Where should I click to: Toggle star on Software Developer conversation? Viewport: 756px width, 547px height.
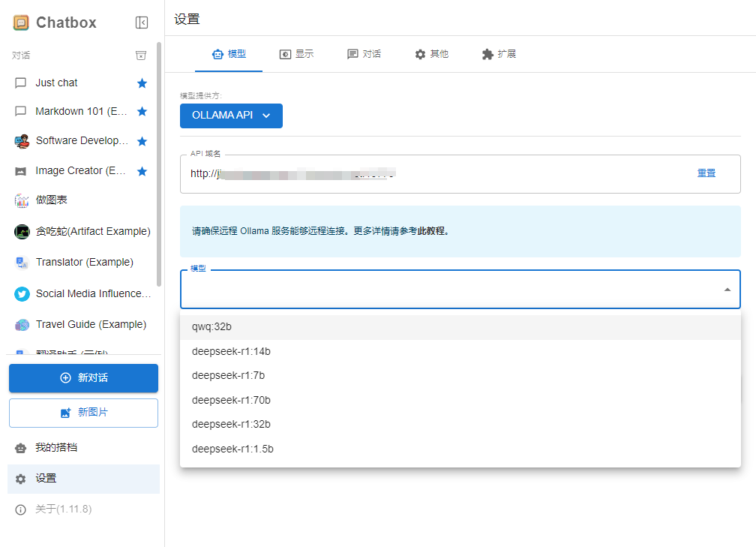pyautogui.click(x=142, y=141)
